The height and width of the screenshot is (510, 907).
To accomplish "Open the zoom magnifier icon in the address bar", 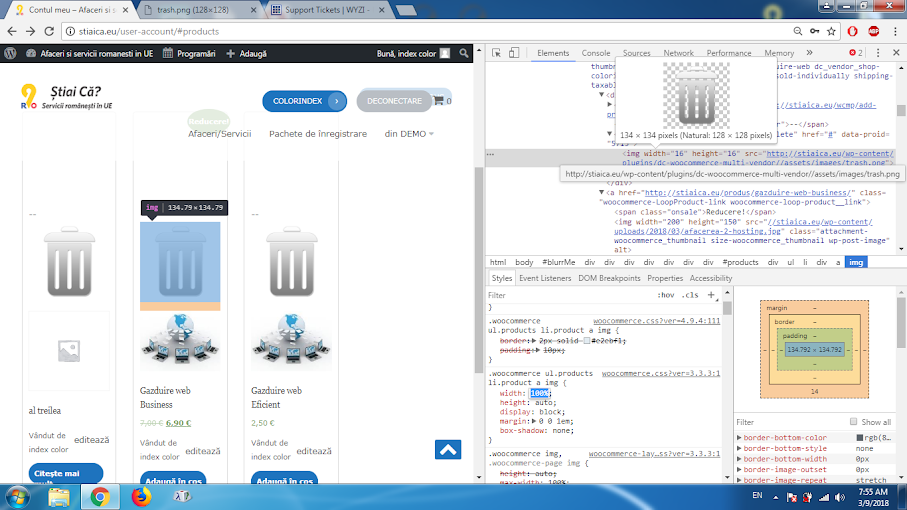I will (798, 31).
